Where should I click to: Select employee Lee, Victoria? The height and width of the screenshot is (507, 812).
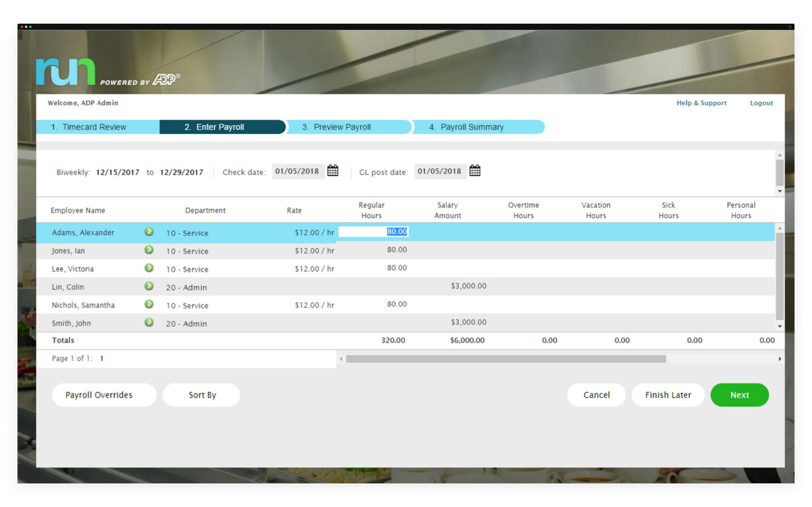[73, 269]
